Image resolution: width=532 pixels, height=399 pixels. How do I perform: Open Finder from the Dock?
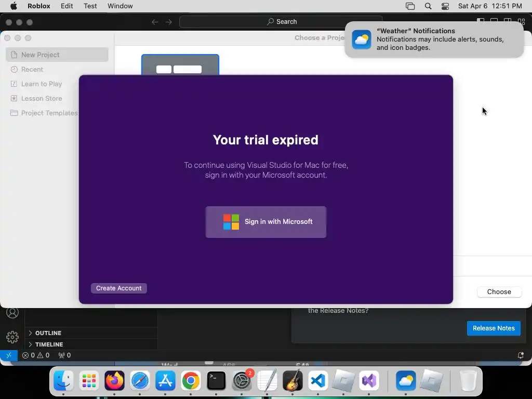pyautogui.click(x=63, y=380)
